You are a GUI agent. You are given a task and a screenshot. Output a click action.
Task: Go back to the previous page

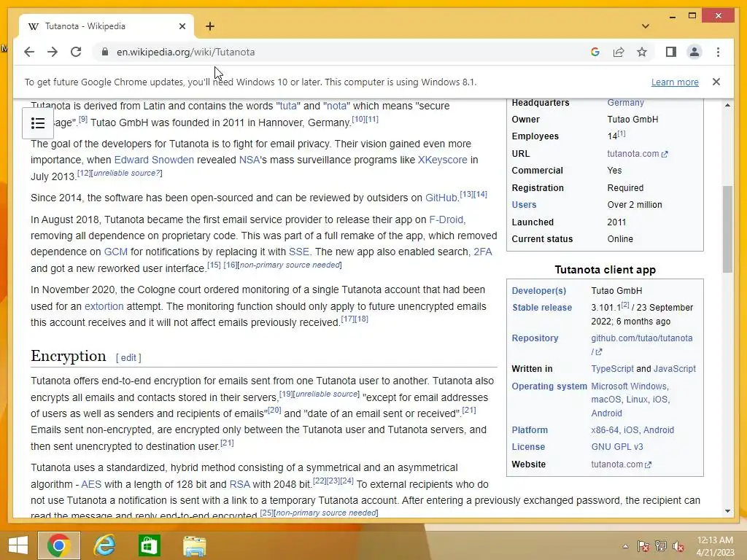[x=29, y=52]
